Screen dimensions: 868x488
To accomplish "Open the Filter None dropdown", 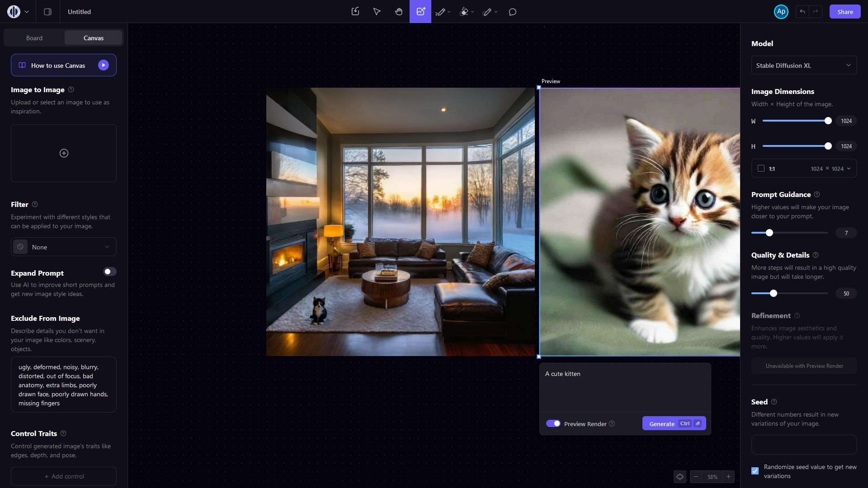I will (64, 247).
